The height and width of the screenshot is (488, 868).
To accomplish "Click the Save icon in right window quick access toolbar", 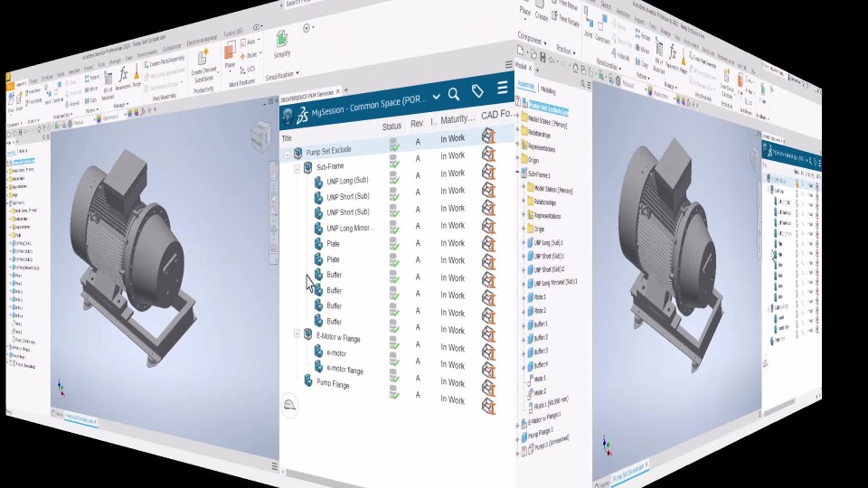I will click(x=542, y=57).
